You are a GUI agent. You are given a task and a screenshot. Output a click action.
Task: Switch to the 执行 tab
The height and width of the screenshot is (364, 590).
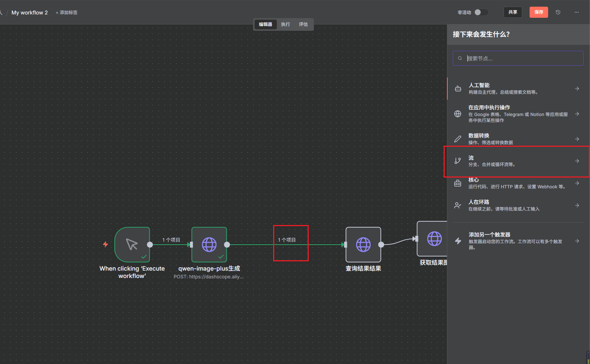click(x=285, y=24)
